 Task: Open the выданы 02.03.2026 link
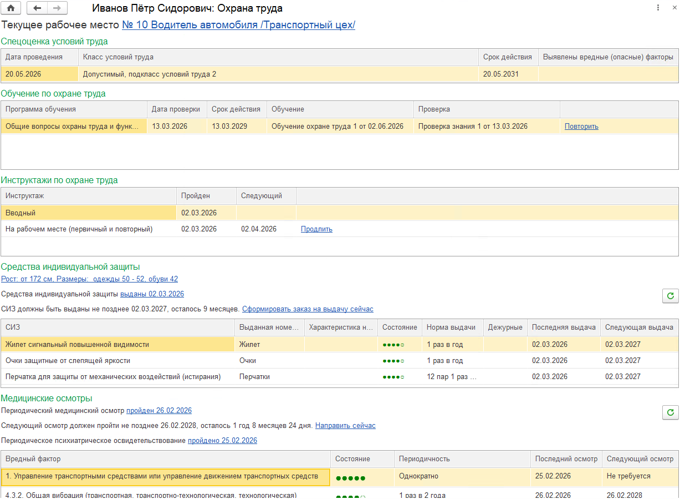(152, 294)
